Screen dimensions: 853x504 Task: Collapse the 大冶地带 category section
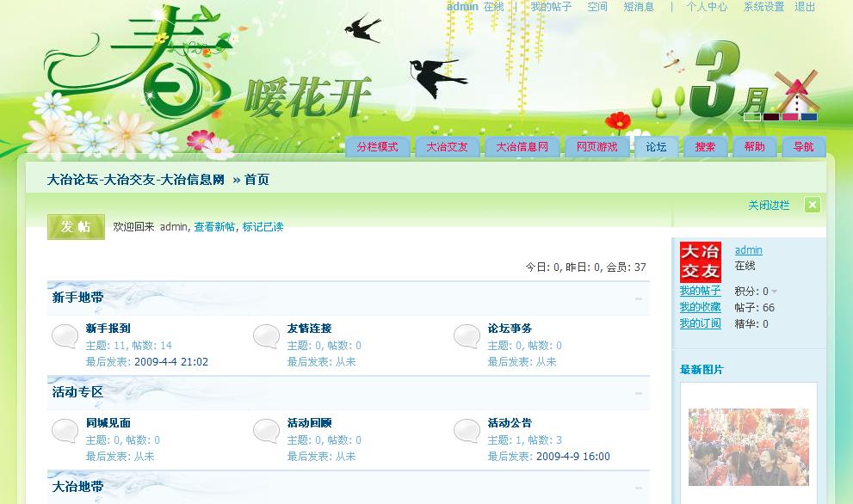pyautogui.click(x=638, y=488)
